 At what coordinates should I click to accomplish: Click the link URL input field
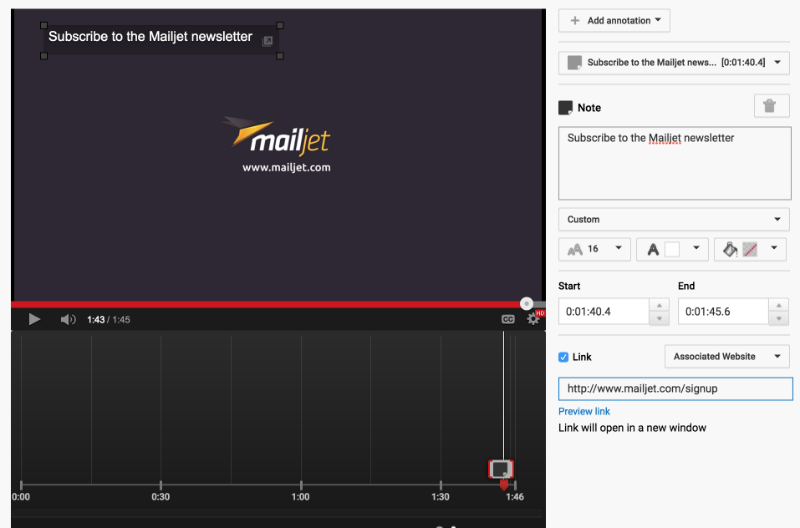pos(675,389)
